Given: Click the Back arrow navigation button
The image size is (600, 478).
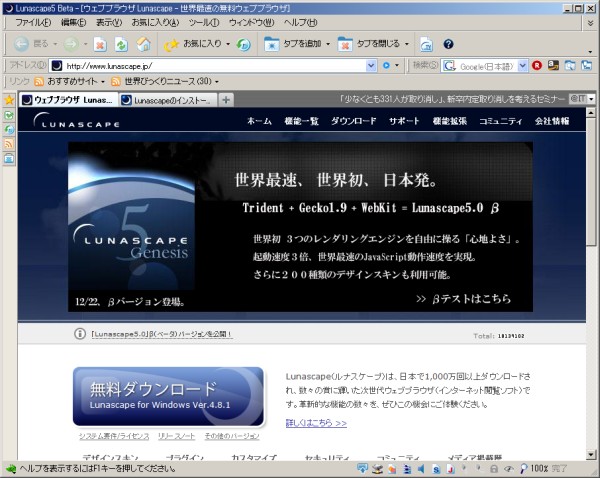Looking at the screenshot, I should (x=21, y=44).
